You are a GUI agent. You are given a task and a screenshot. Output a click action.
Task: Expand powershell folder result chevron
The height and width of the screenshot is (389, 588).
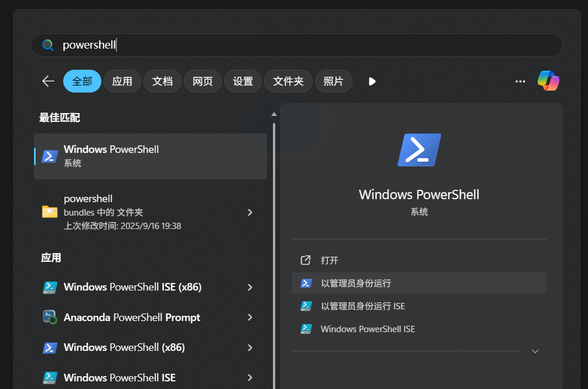[250, 212]
